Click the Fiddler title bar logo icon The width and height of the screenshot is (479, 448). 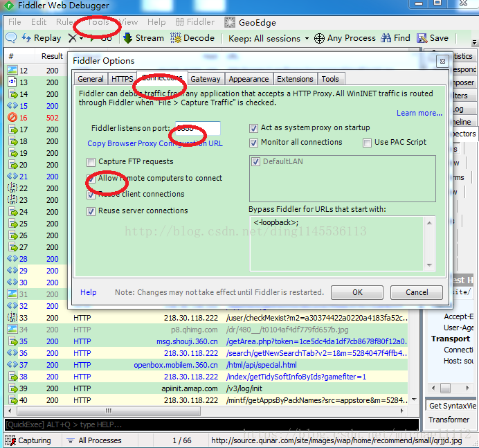coord(9,6)
